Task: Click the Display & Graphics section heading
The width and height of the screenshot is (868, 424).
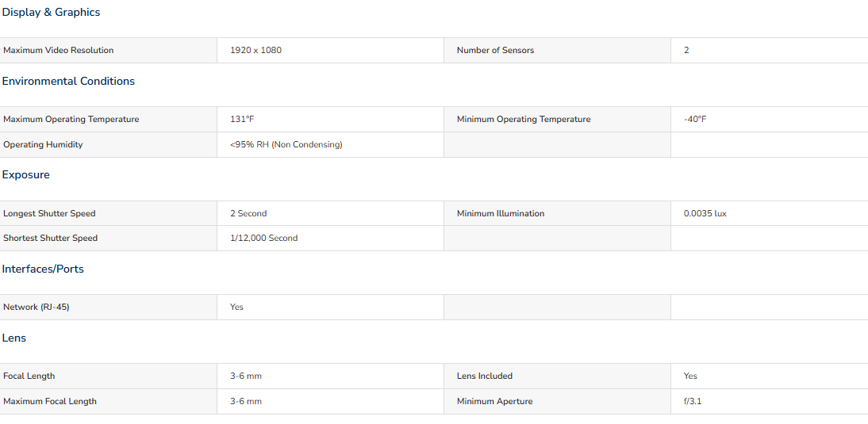Action: tap(51, 12)
